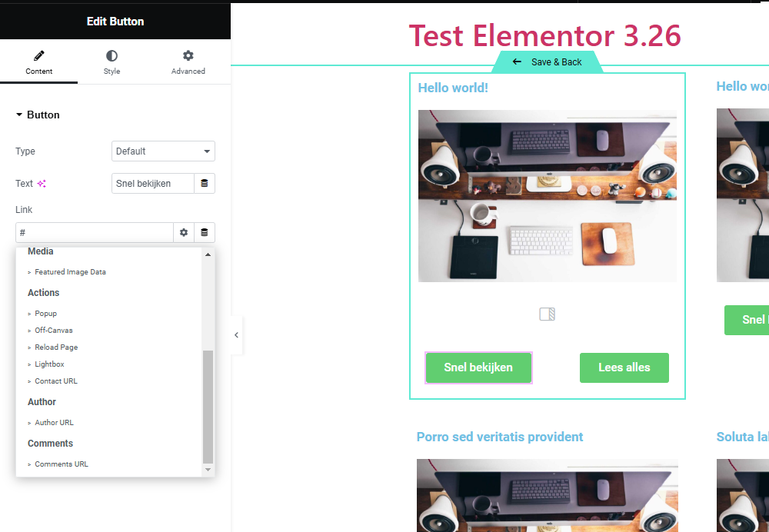
Task: Click the AI sparkle icon next to Text
Action: tap(42, 184)
